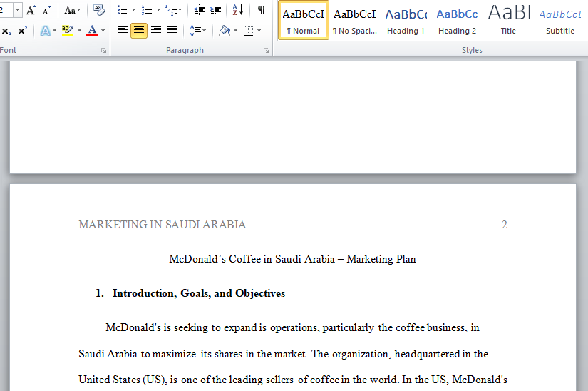Click the font size input box
Screen dimensions: 588x391
coord(6,10)
